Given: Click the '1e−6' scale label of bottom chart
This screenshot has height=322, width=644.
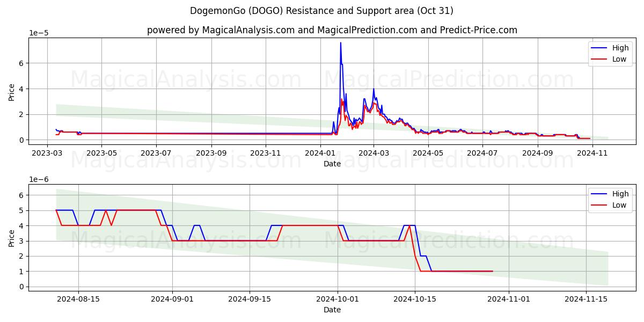Looking at the screenshot, I should (39, 179).
